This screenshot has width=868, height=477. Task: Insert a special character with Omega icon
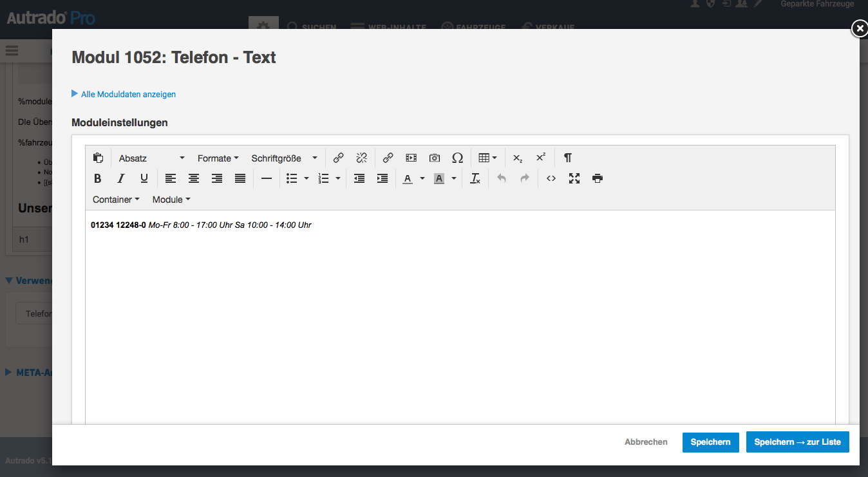click(x=457, y=158)
